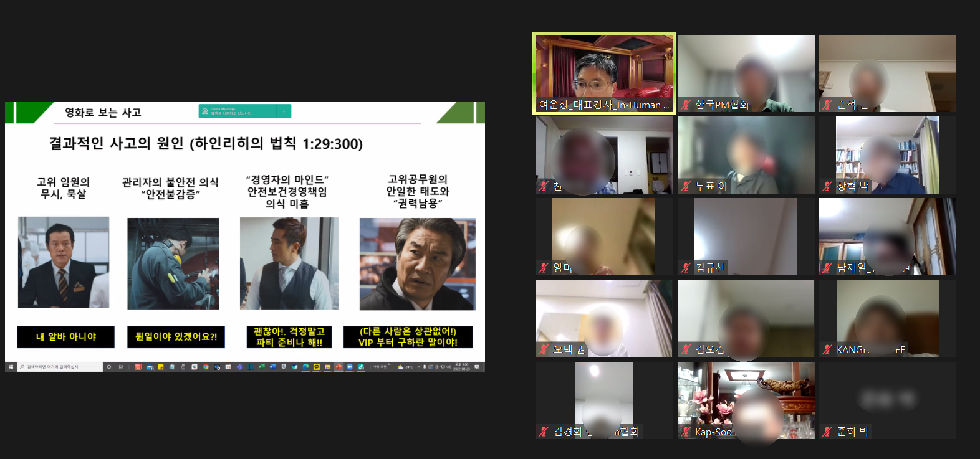Click heading '관리자의 불안전 의식 안전불감증'
This screenshot has width=980, height=459.
170,188
